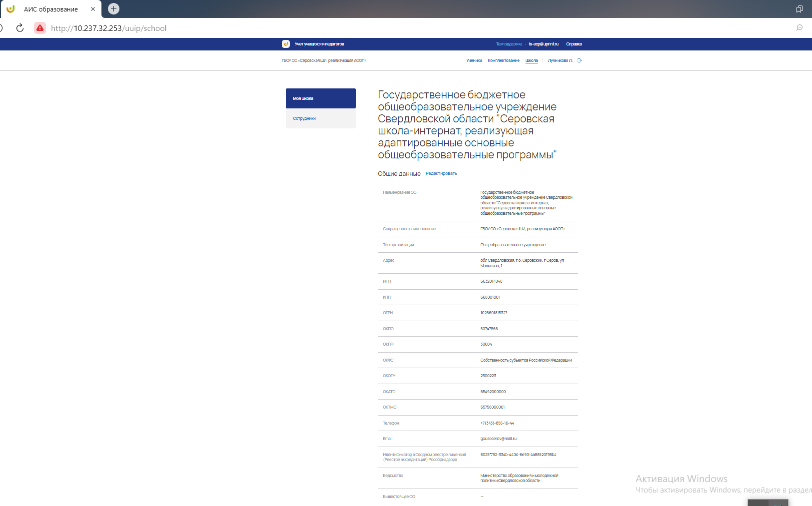Click the magnifier icon in the address bar
Screen dimensions: 812x506
(x=800, y=28)
